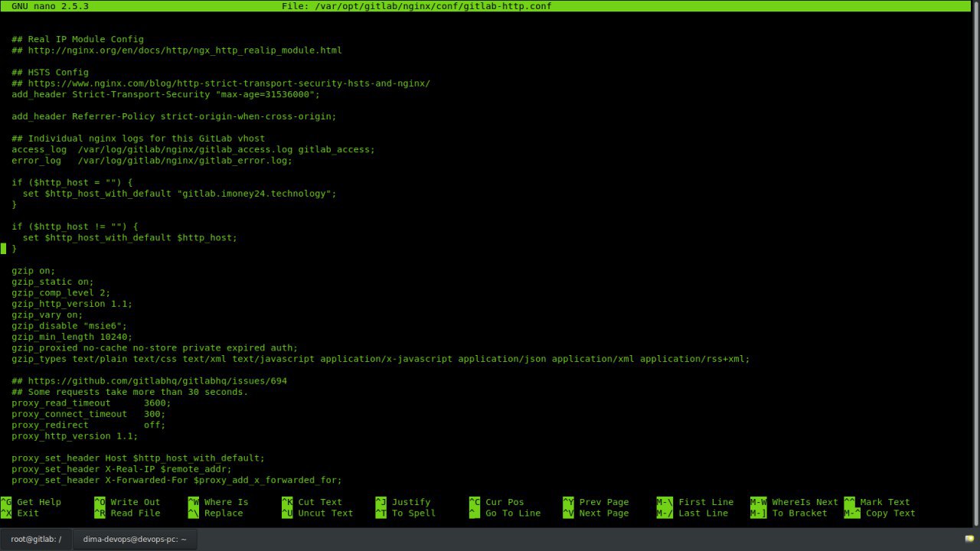Click the proxy_connect_timeout 300 line

pyautogui.click(x=89, y=414)
